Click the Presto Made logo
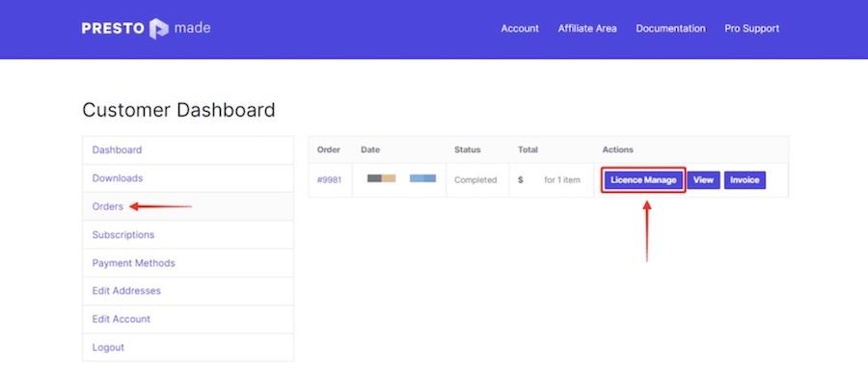The height and width of the screenshot is (372, 868). tap(147, 28)
